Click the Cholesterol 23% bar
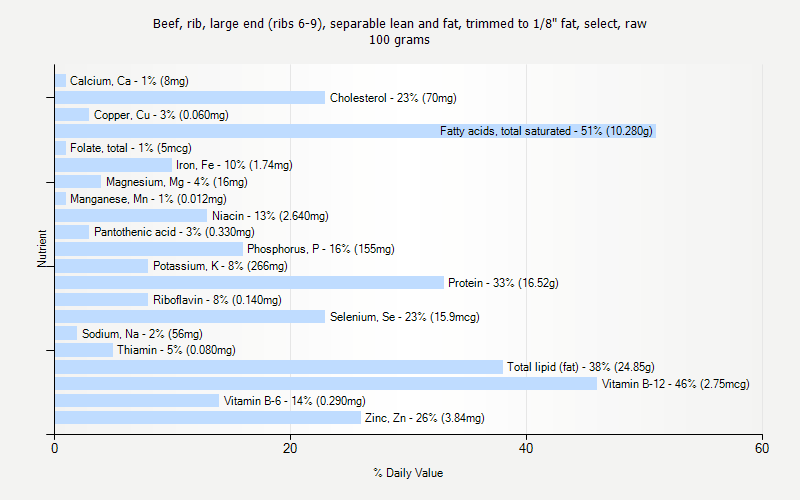Screen dimensions: 800x500 (189, 98)
